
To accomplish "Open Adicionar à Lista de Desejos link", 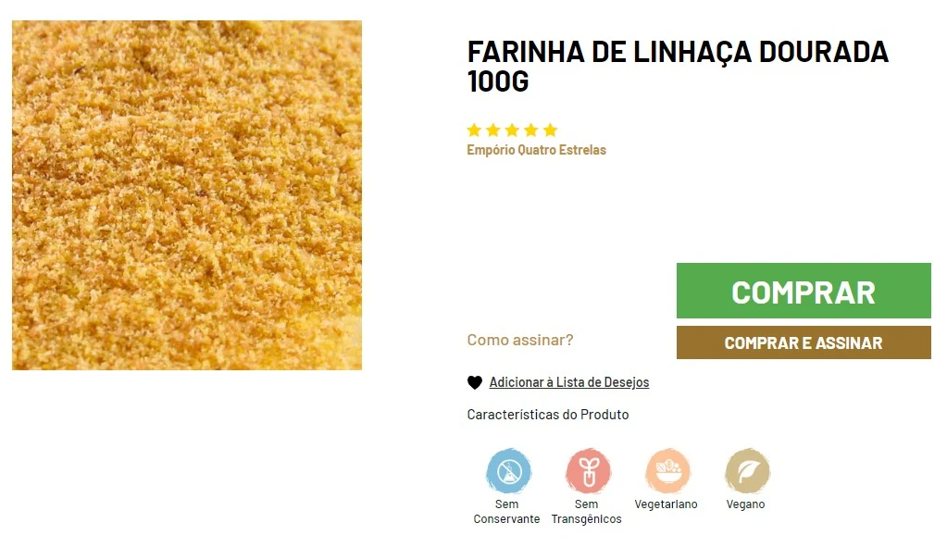I will coord(569,382).
